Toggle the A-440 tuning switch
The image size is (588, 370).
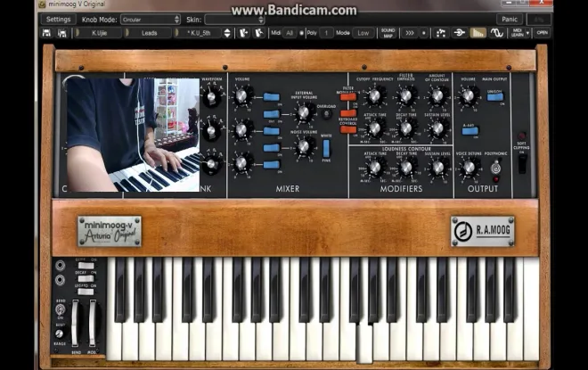[x=470, y=131]
